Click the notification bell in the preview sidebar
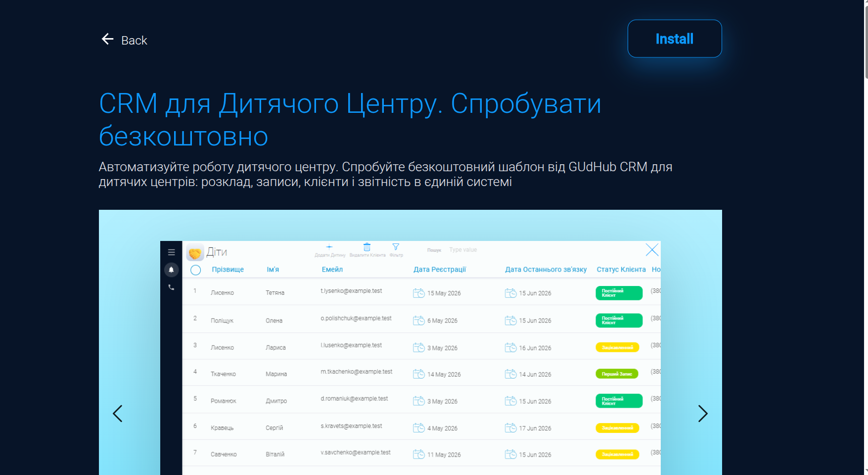The width and height of the screenshot is (868, 475). pos(171,270)
